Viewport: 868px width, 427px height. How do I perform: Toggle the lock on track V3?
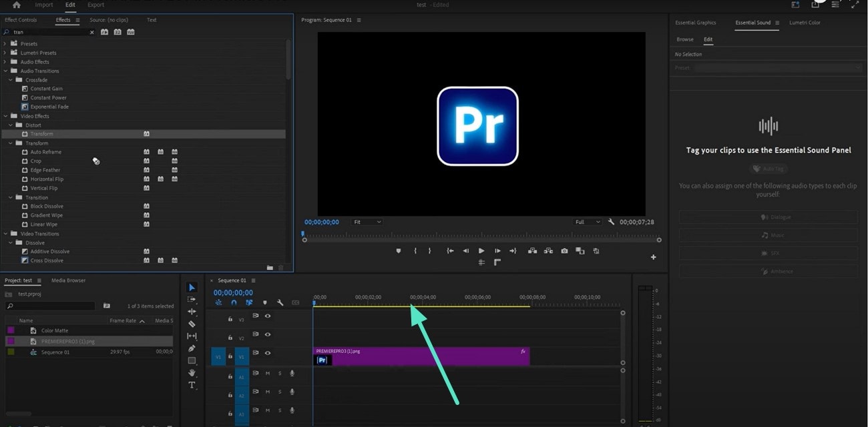[x=230, y=320]
